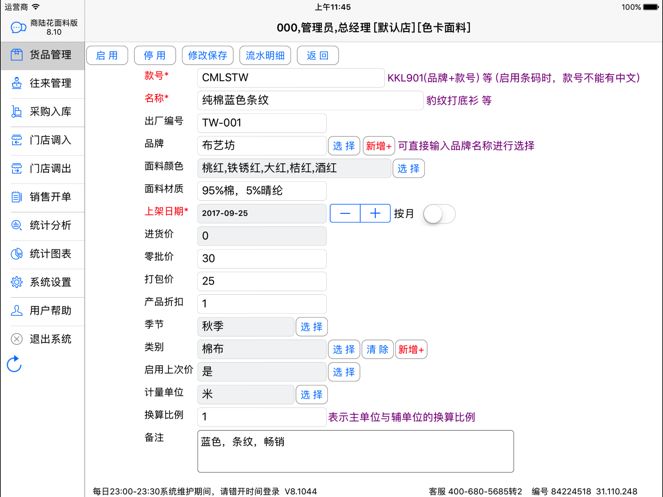Open 销售开单 menu item
The width and height of the screenshot is (663, 497).
click(x=42, y=197)
